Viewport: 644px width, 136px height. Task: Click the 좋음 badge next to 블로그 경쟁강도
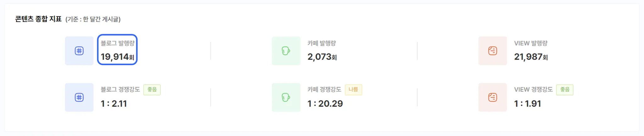(x=152, y=90)
